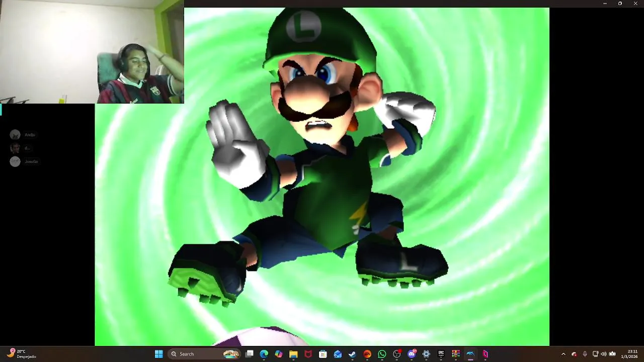Click the JosuGo name label
This screenshot has width=644, height=362.
(31, 161)
